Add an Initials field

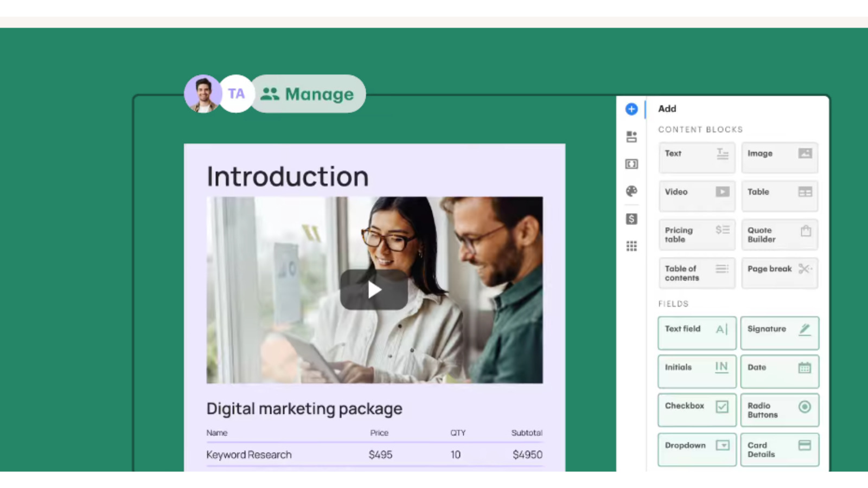pyautogui.click(x=697, y=371)
